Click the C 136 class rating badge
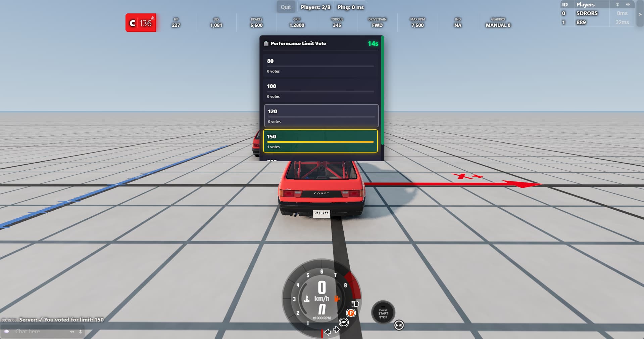 pyautogui.click(x=141, y=23)
